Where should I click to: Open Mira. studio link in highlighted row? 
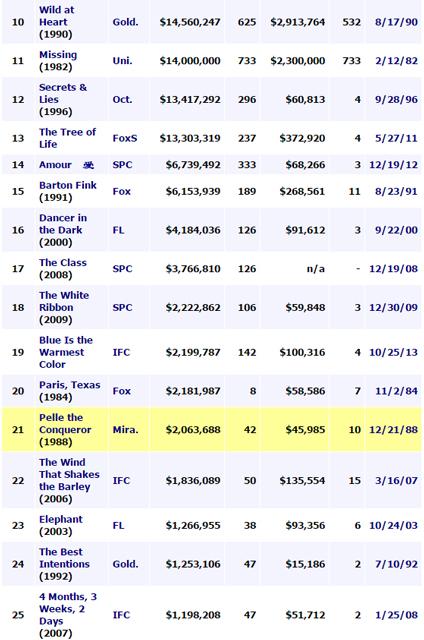(x=125, y=430)
